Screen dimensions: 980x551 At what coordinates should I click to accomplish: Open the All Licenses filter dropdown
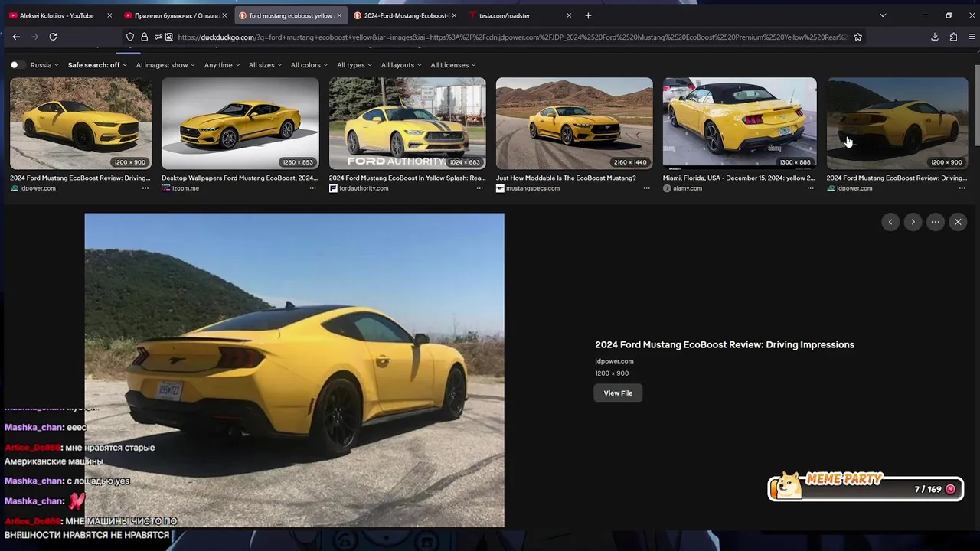[x=453, y=65]
